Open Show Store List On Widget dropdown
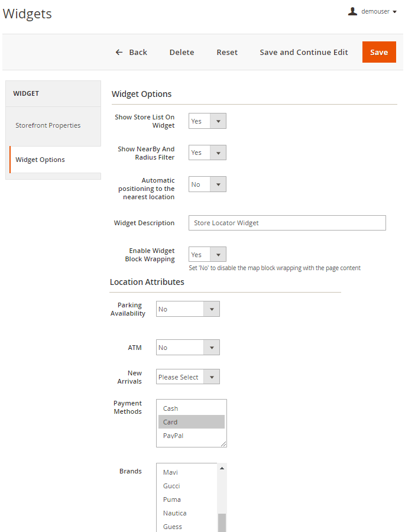 [x=208, y=121]
